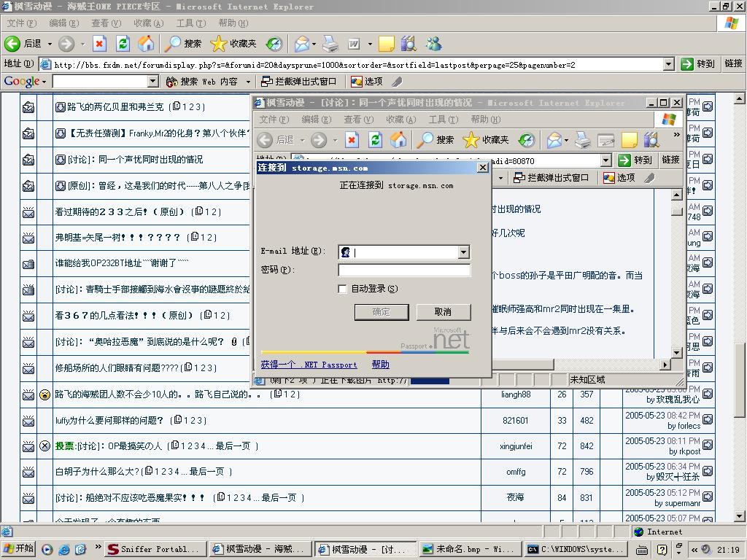
Task: Click the Home icon in main toolbar
Action: 146,44
